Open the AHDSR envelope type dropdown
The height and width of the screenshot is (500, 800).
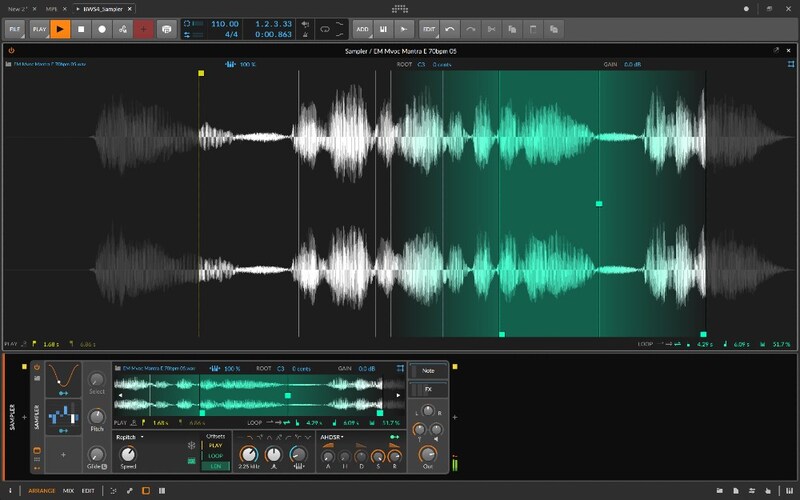(x=332, y=436)
